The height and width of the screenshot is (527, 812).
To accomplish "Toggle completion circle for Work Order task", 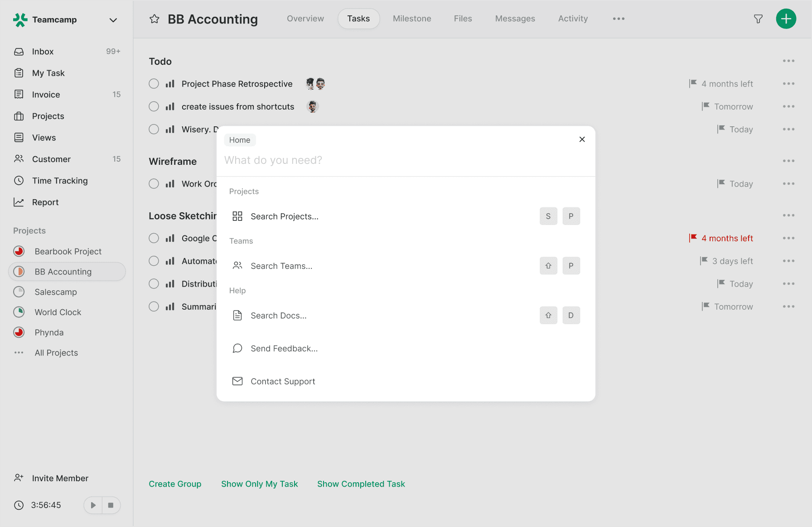I will pos(154,184).
